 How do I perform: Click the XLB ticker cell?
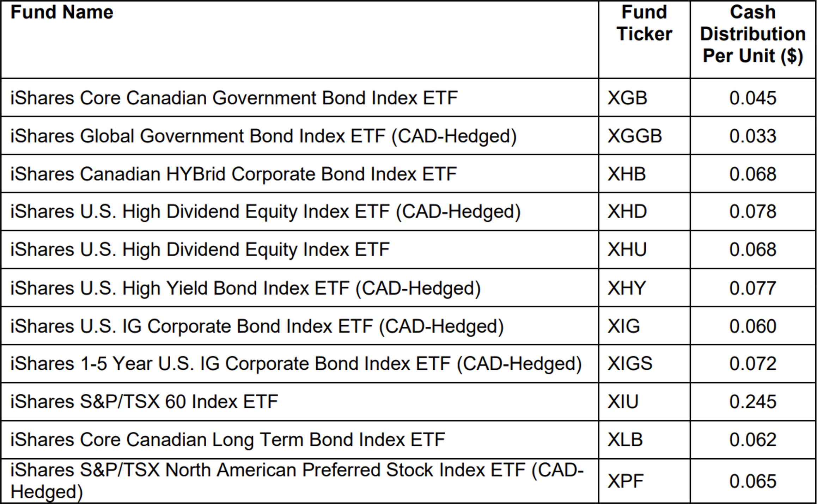625,440
